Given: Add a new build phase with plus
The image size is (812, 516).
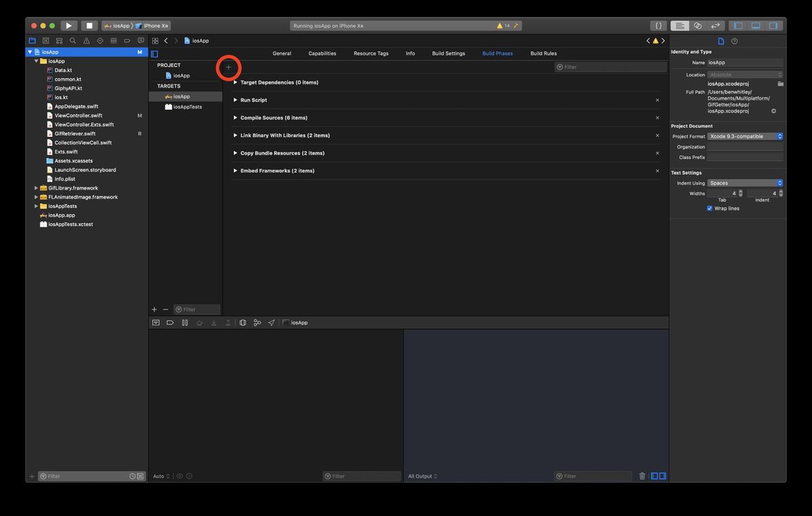Looking at the screenshot, I should coord(229,67).
